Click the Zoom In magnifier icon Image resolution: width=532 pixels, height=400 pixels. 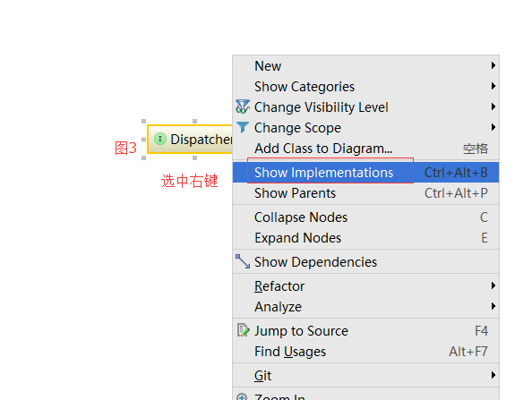click(242, 396)
